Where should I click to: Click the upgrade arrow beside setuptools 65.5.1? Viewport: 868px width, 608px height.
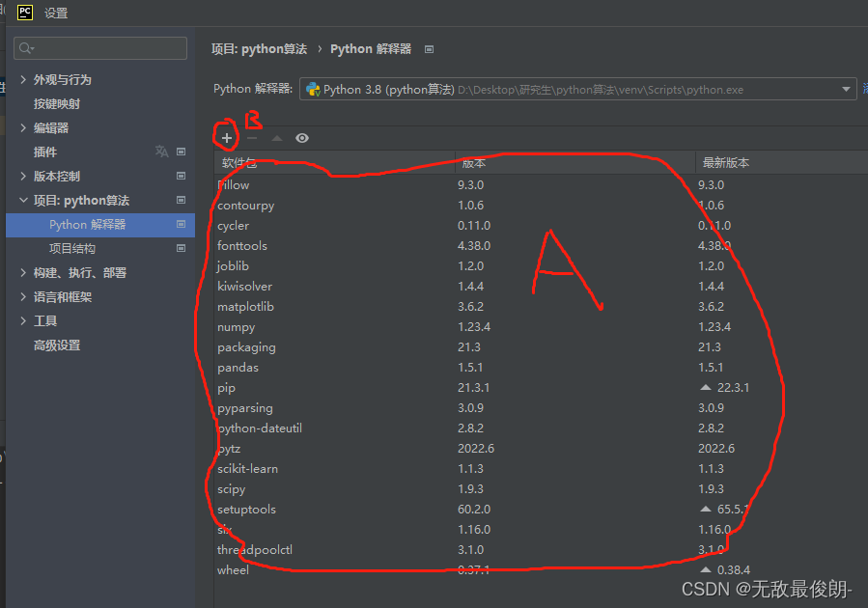[705, 509]
